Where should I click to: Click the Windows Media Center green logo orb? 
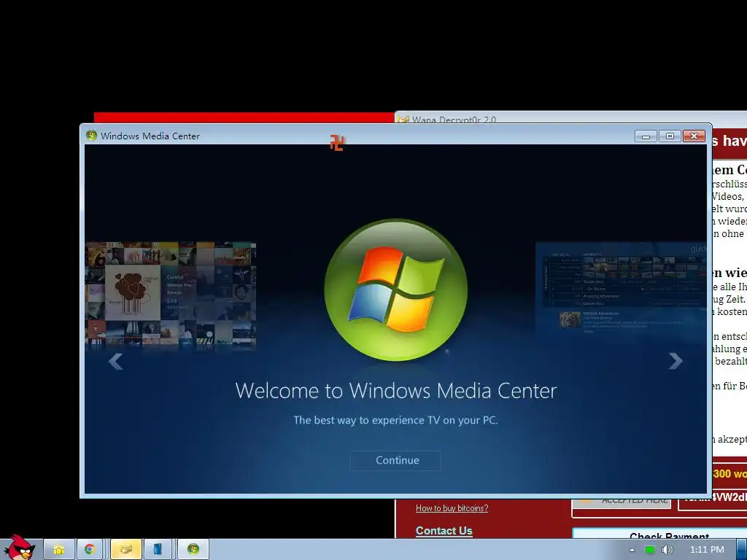[x=396, y=290]
